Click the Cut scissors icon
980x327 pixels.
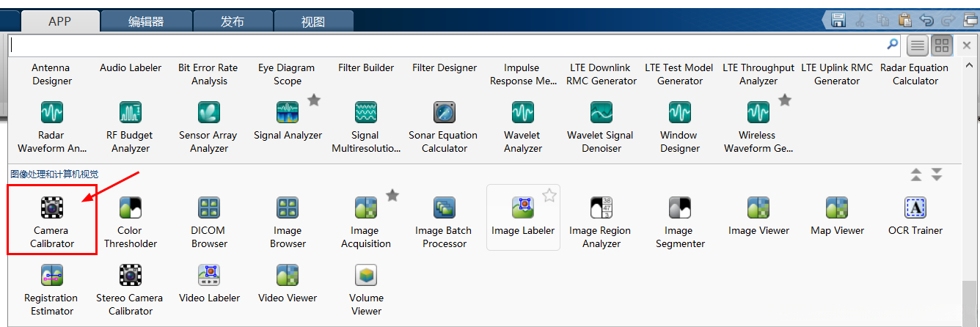pos(861,21)
